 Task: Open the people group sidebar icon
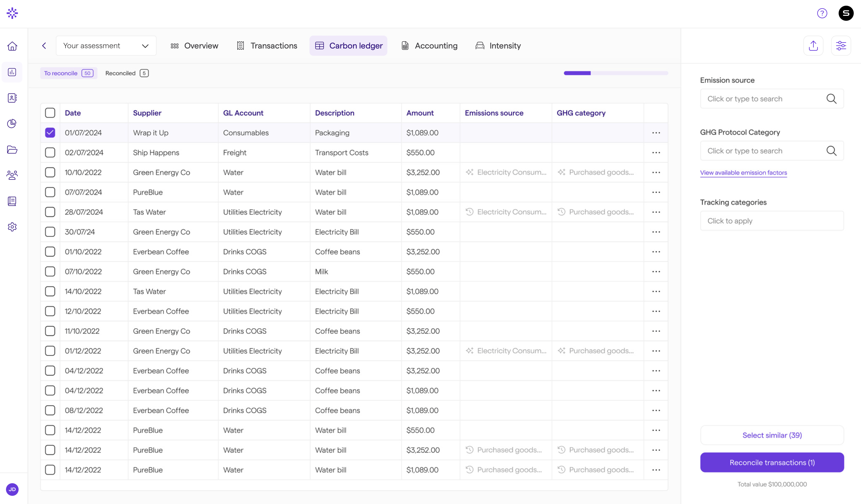pos(12,175)
